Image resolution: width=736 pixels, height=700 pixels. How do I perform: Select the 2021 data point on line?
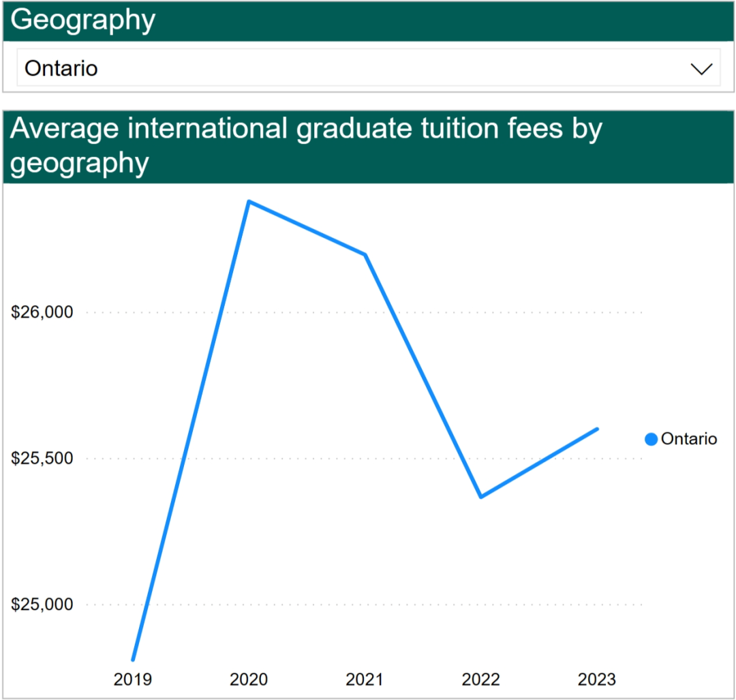click(365, 254)
